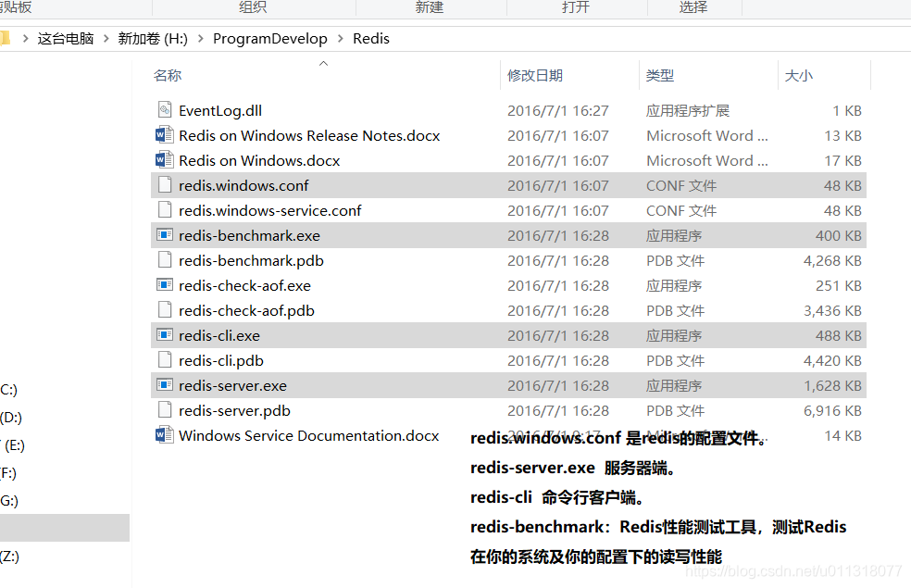Select the redis-check-aof.exe file name
911x588 pixels.
[x=244, y=285]
